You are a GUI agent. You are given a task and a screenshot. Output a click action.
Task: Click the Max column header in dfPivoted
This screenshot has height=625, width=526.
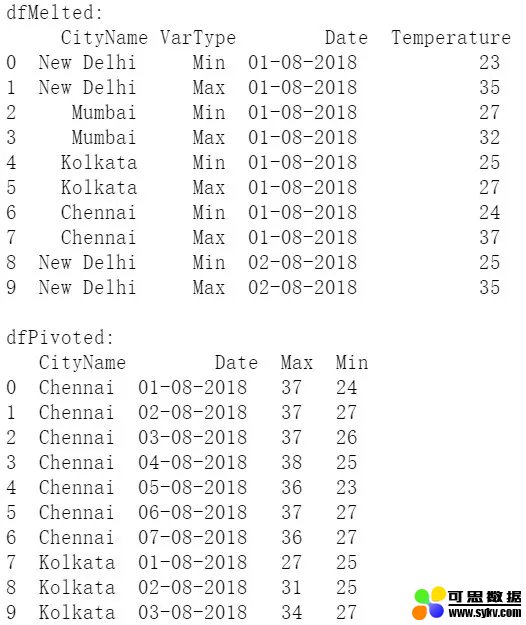click(x=297, y=363)
